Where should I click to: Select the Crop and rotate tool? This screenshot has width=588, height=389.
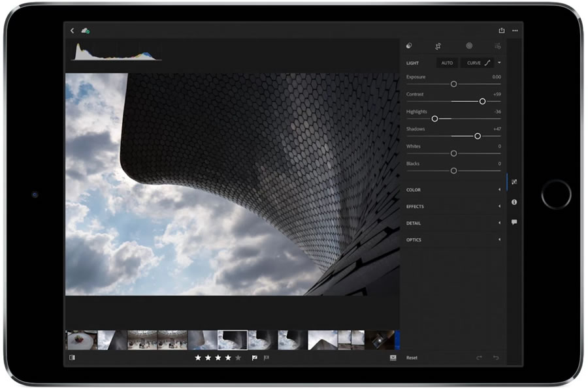click(438, 46)
